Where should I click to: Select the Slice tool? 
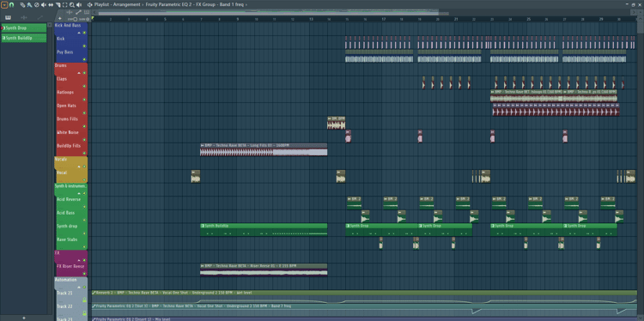58,5
